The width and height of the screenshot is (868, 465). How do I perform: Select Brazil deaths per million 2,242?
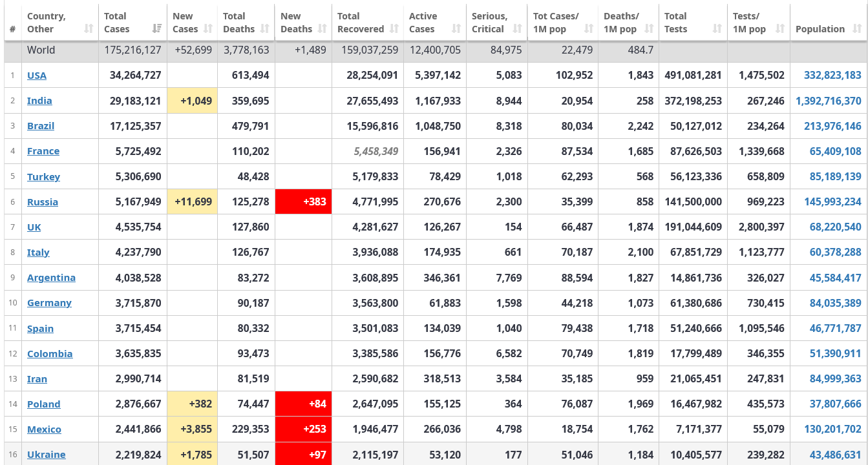pos(640,126)
